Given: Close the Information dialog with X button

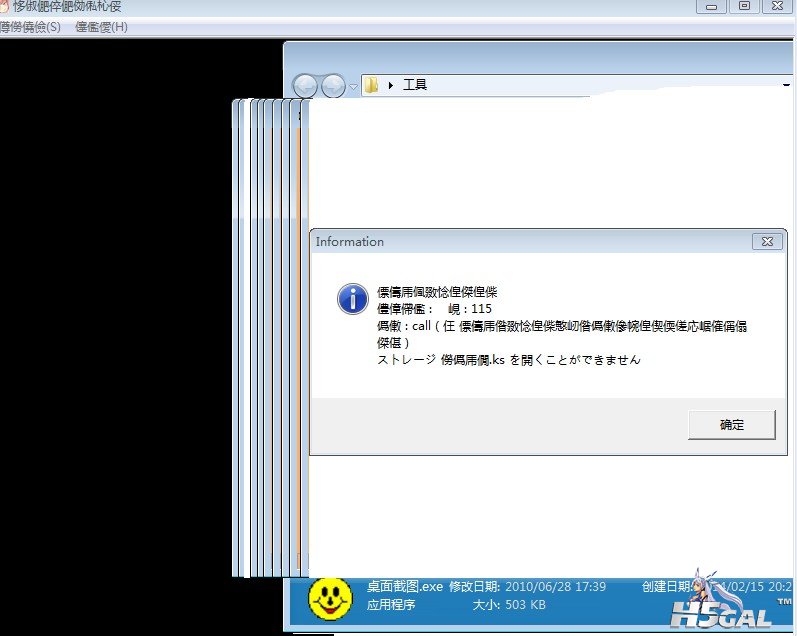Looking at the screenshot, I should click(x=767, y=242).
